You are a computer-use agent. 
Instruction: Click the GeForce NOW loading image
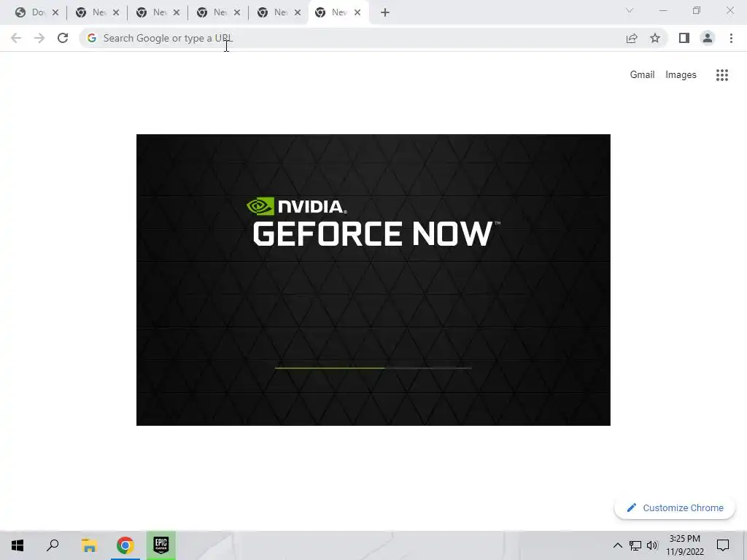(x=373, y=280)
